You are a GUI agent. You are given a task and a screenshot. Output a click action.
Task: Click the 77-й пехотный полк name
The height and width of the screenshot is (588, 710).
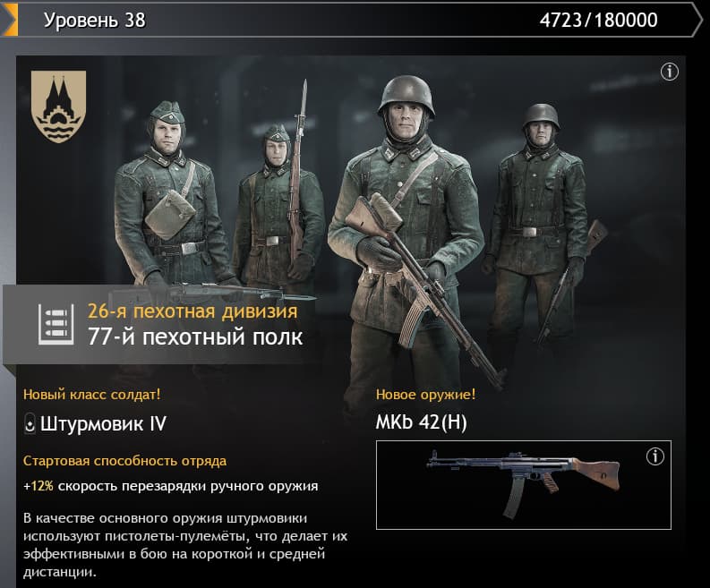(x=195, y=337)
